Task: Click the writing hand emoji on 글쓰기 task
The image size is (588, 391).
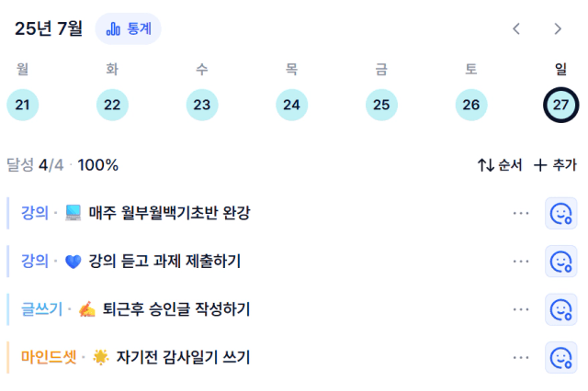Action: [87, 309]
